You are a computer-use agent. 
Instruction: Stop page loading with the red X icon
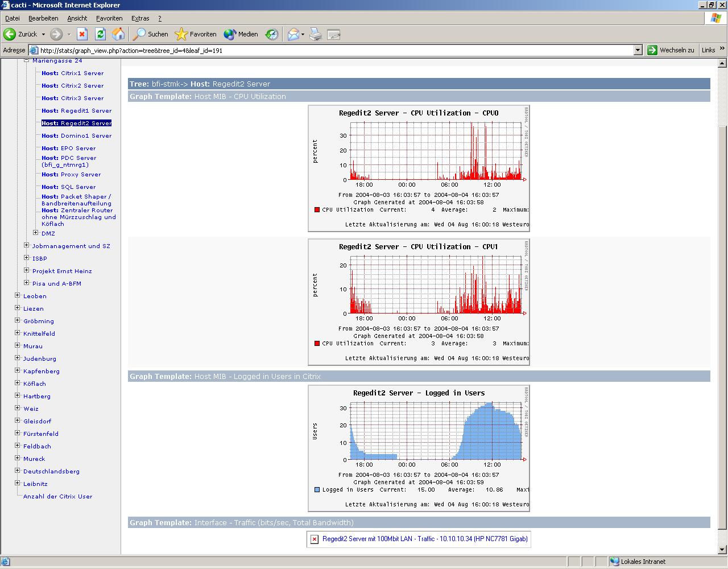[82, 34]
